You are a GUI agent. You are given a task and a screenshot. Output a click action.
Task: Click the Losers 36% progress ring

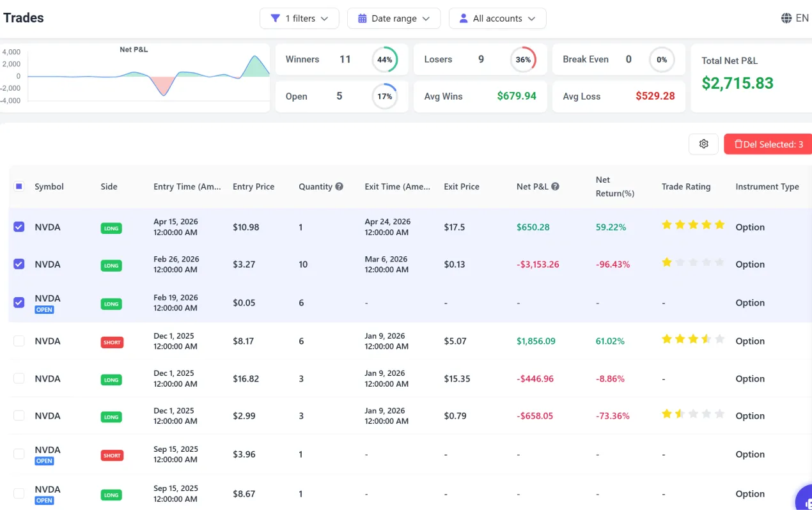pos(523,59)
